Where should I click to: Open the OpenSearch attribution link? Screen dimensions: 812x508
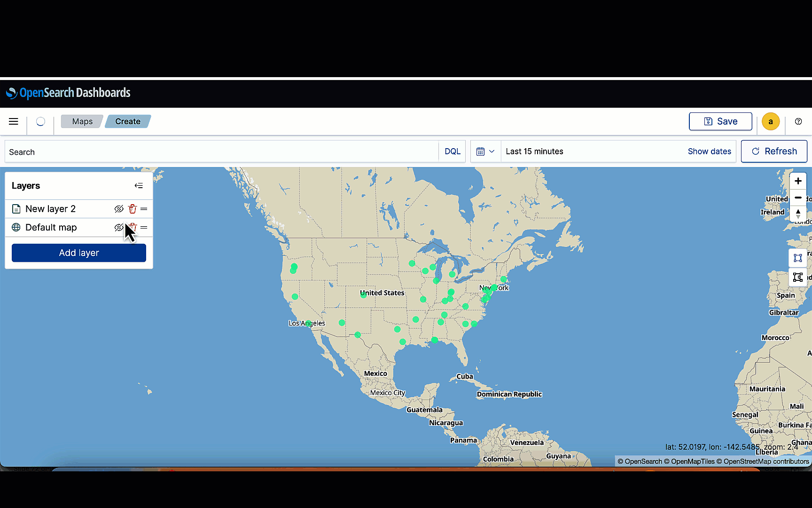click(640, 461)
